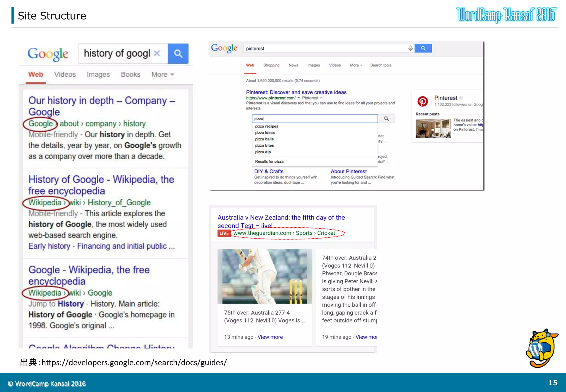Click the red LIVE badge
566x392 pixels.
tap(224, 233)
